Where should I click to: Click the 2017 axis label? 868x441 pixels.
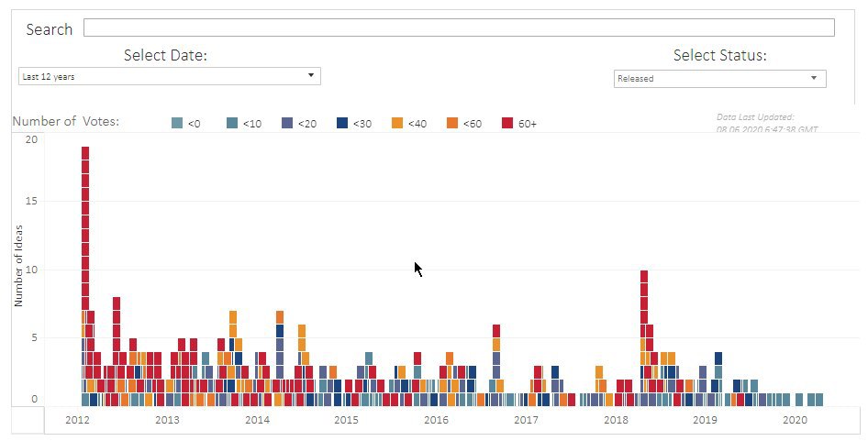tap(526, 420)
